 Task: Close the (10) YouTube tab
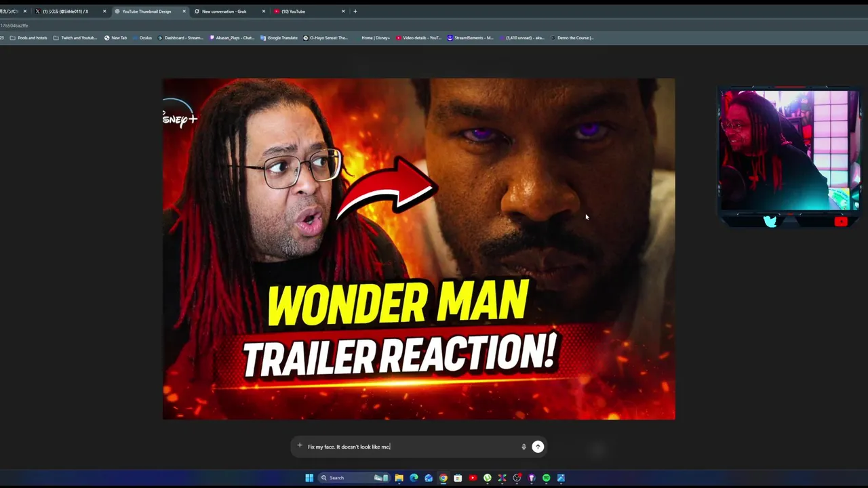(x=343, y=12)
